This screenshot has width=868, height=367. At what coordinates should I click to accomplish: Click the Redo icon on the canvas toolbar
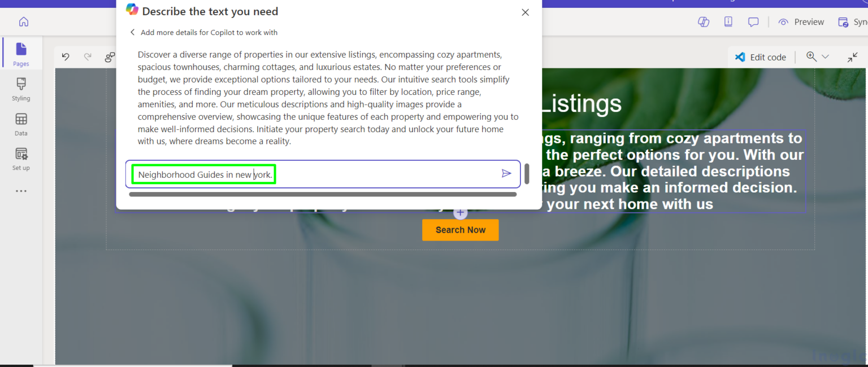pyautogui.click(x=88, y=56)
